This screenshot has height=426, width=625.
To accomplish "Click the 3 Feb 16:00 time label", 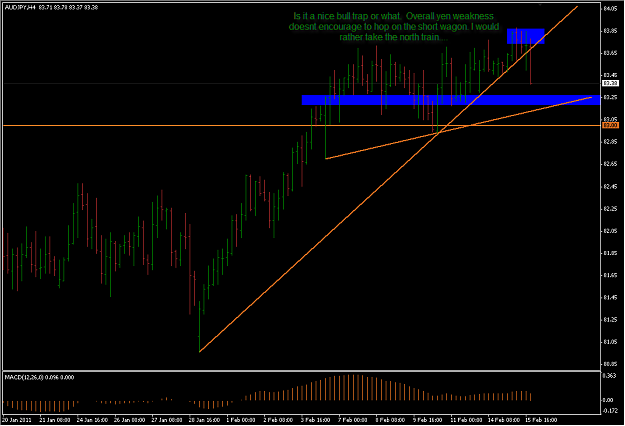I will click(x=315, y=420).
